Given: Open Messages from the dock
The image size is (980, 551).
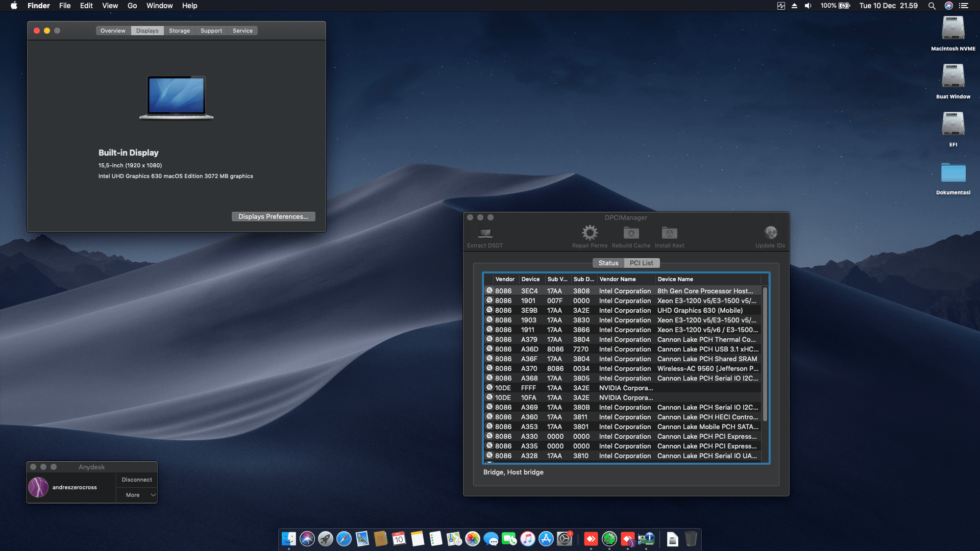Looking at the screenshot, I should (x=491, y=539).
